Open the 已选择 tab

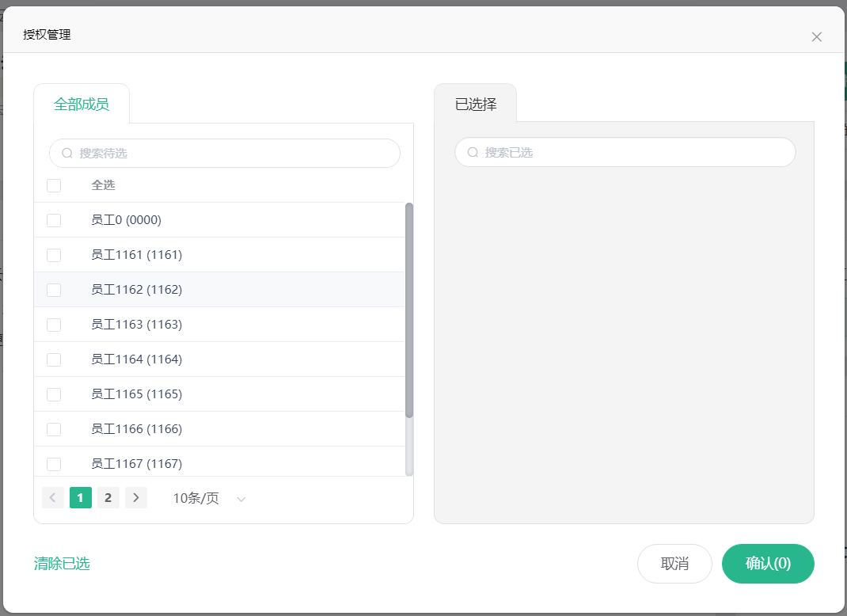coord(476,104)
